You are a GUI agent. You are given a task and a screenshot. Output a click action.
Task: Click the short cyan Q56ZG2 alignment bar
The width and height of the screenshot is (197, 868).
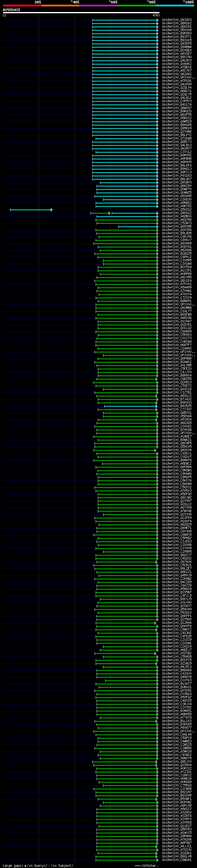point(31,210)
